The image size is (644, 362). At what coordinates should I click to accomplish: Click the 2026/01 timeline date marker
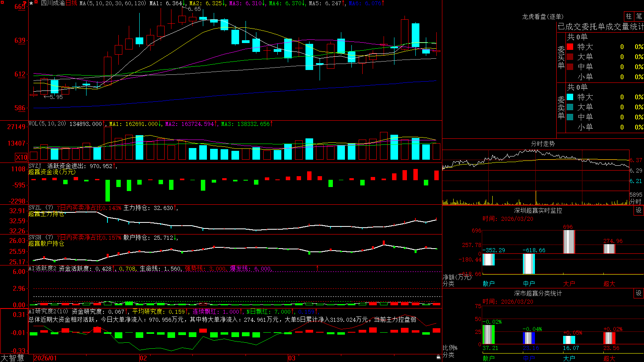tap(45, 358)
